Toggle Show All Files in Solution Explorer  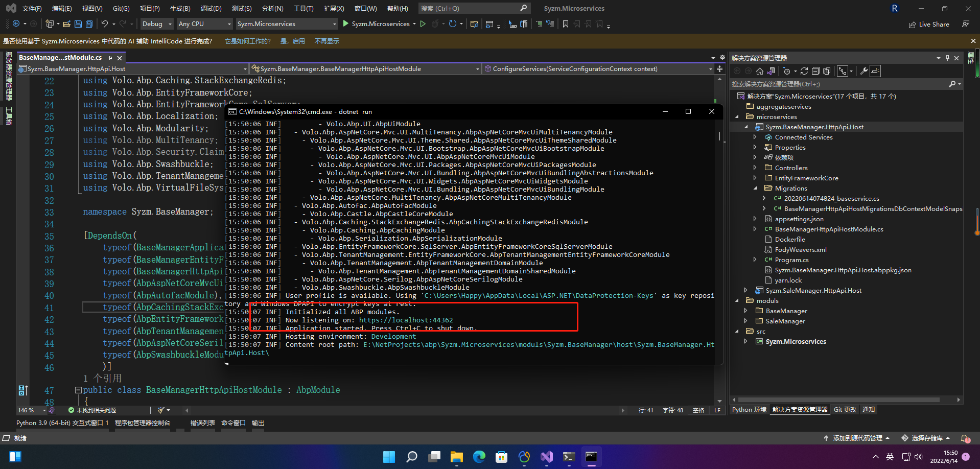point(827,71)
